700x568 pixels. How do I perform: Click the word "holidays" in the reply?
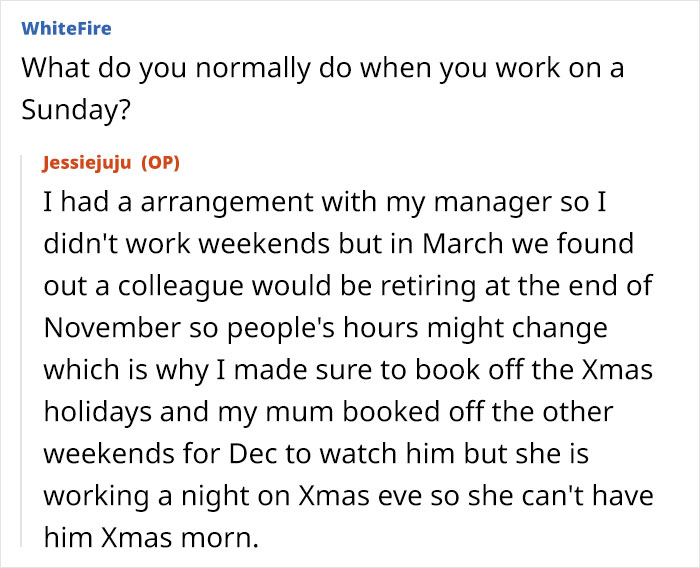coord(98,412)
